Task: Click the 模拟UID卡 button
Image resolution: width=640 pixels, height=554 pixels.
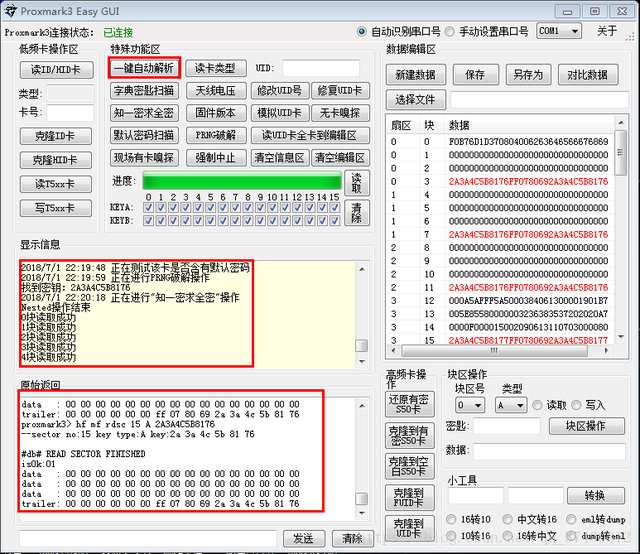Action: pyautogui.click(x=280, y=113)
